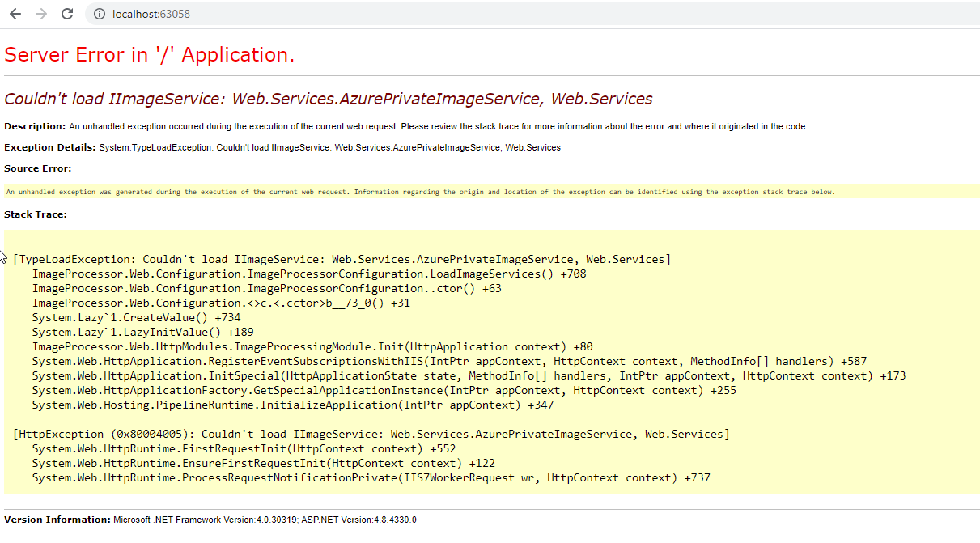Image resolution: width=980 pixels, height=543 pixels.
Task: Click the 'LoadImageServices() +708' stack line
Action: (x=309, y=274)
